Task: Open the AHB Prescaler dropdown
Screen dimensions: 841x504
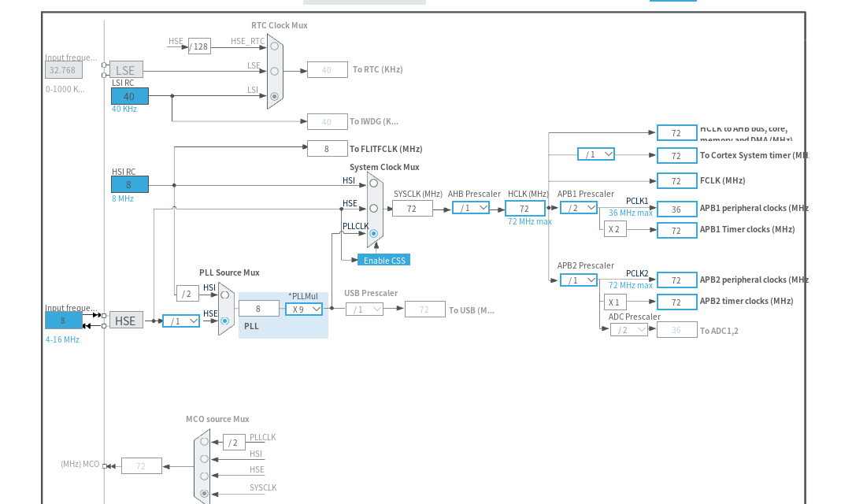Action: [471, 207]
